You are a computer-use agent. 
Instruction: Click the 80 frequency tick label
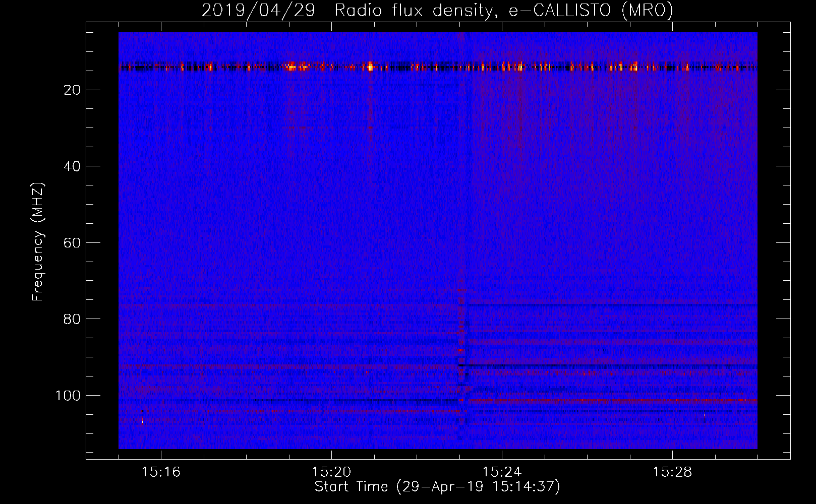[x=73, y=319]
